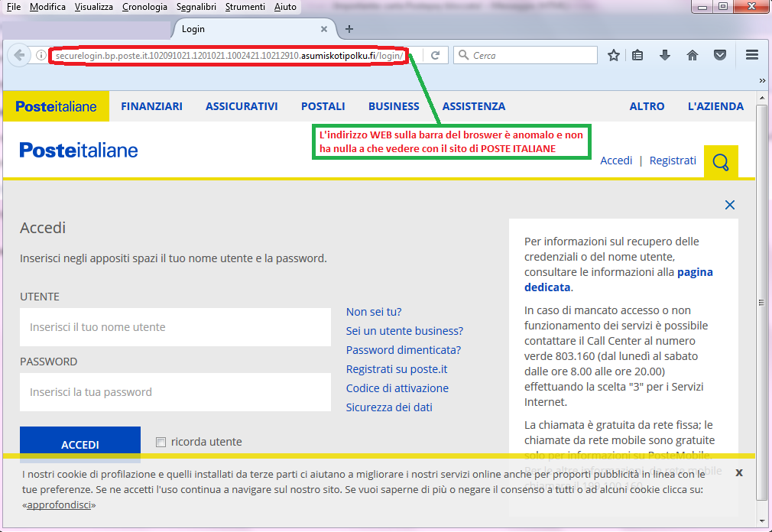Open 'Registrati su poste.it' link
The width and height of the screenshot is (772, 532).
[x=397, y=369]
